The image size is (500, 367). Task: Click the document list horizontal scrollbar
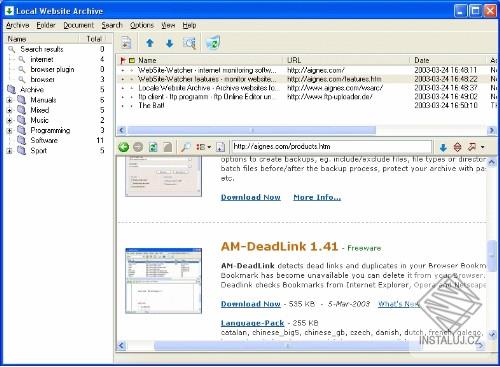pyautogui.click(x=252, y=130)
